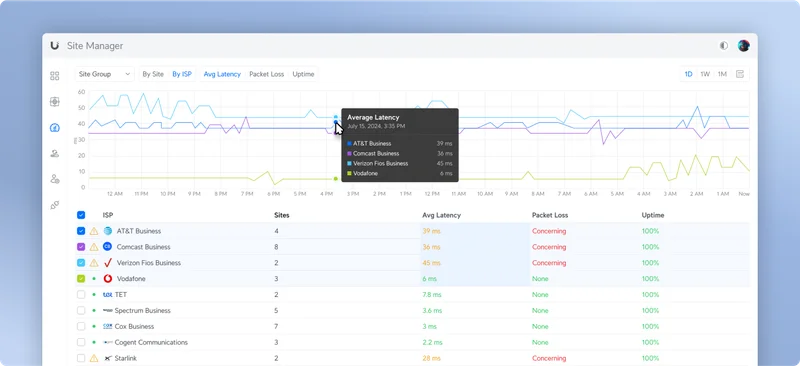Viewport: 800px width, 366px height.
Task: Open the user settings sidebar icon
Action: [x=55, y=179]
